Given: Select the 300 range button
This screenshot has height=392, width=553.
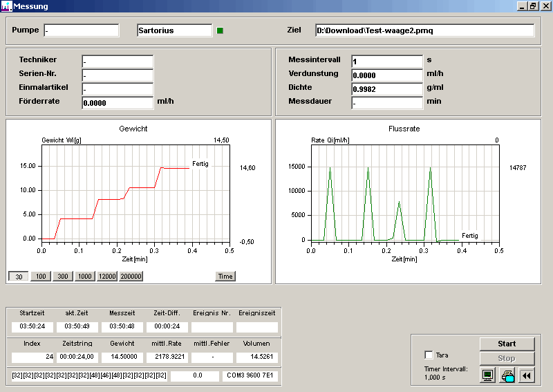Looking at the screenshot, I should click(63, 277).
